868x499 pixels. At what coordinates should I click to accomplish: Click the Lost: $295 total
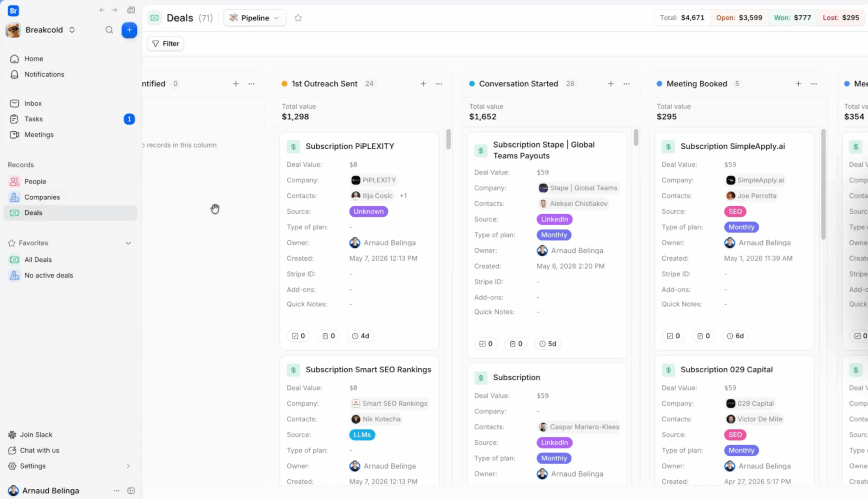pyautogui.click(x=841, y=18)
